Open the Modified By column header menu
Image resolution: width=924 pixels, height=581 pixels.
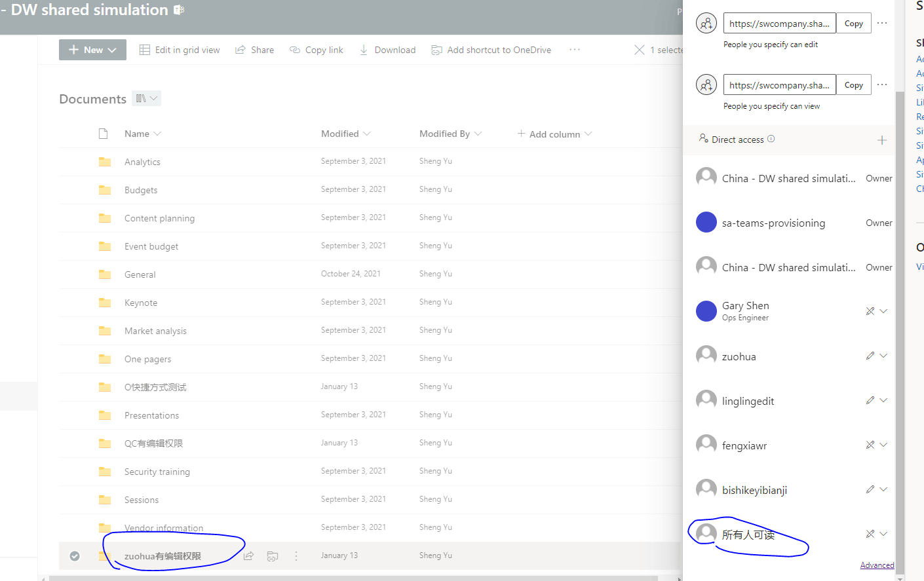click(x=450, y=134)
